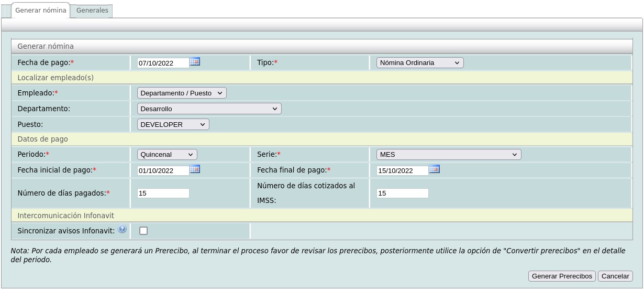Image resolution: width=644 pixels, height=290 pixels.
Task: Expand the Serie dropdown showing MES
Action: pos(448,155)
